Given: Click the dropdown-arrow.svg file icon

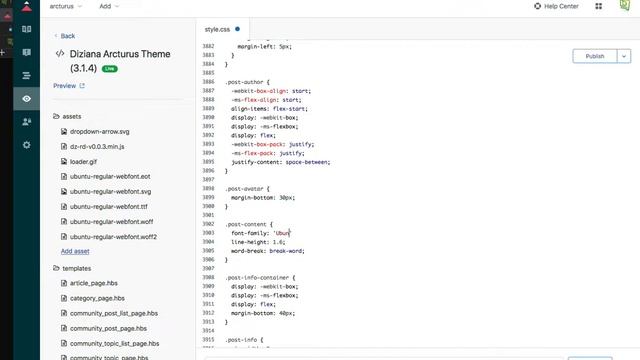Looking at the screenshot, I should click(x=64, y=131).
